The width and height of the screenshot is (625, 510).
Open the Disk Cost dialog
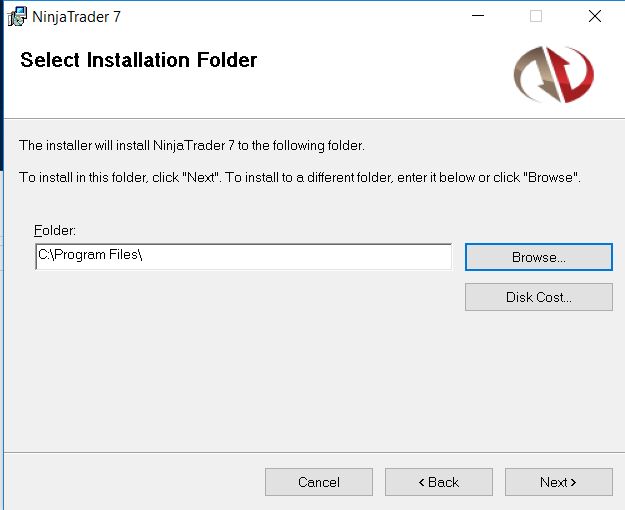pyautogui.click(x=538, y=297)
